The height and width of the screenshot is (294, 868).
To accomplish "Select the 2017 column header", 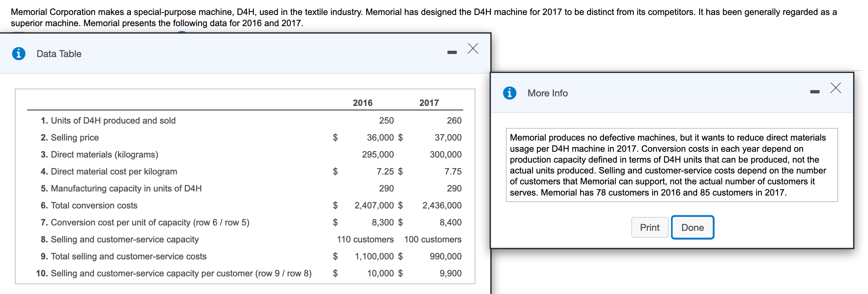I will pos(429,103).
